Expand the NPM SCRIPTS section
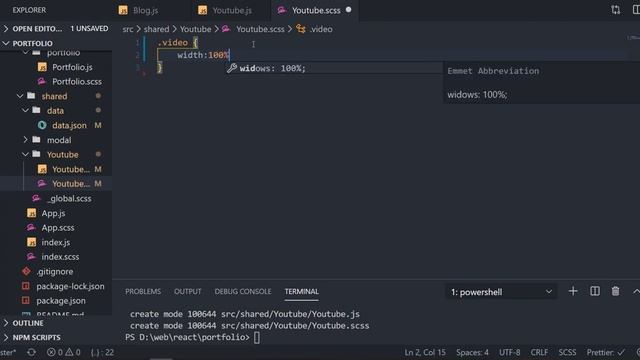The width and height of the screenshot is (640, 360). (36, 338)
